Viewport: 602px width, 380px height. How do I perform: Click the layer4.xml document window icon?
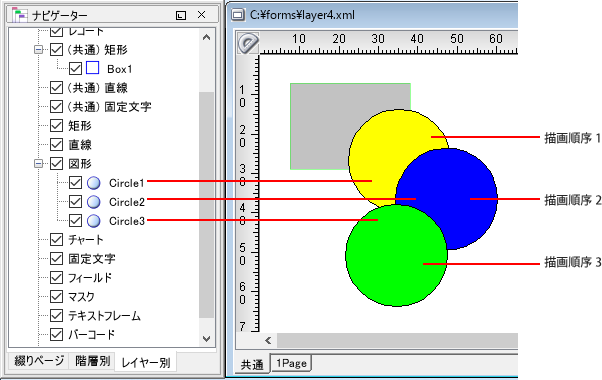238,15
